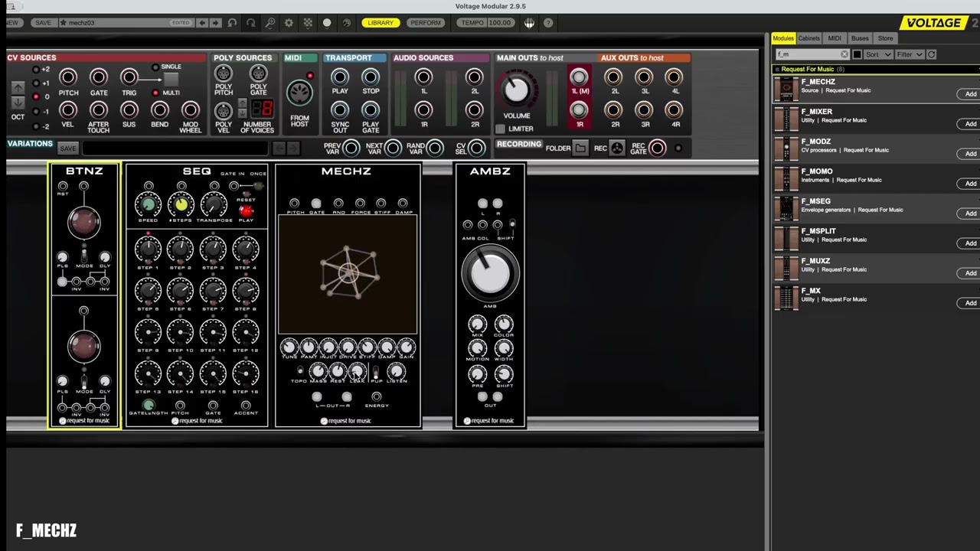Click the octave down arrow
The width and height of the screenshot is (980, 551).
18,103
